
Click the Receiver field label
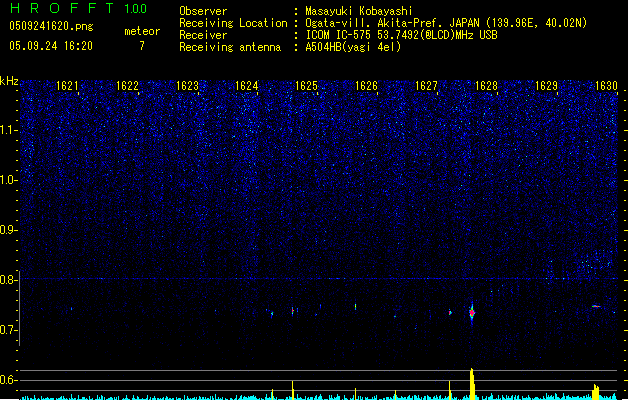[203, 35]
